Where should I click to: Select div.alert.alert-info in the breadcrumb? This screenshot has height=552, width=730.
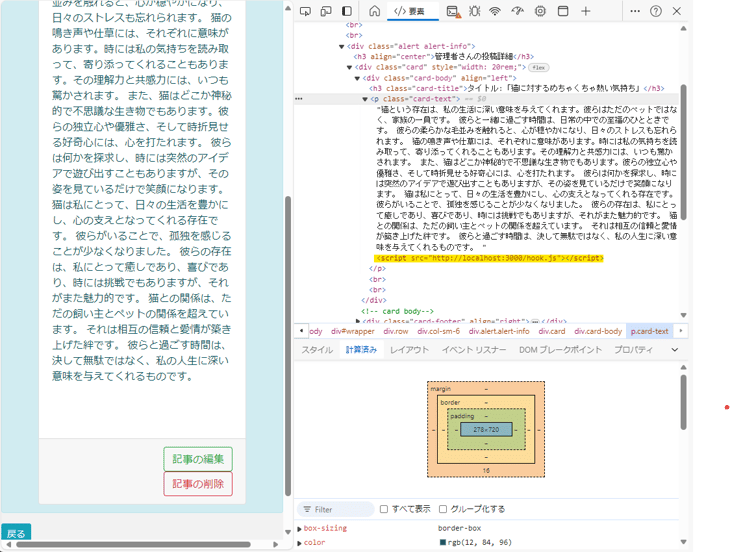[499, 331]
